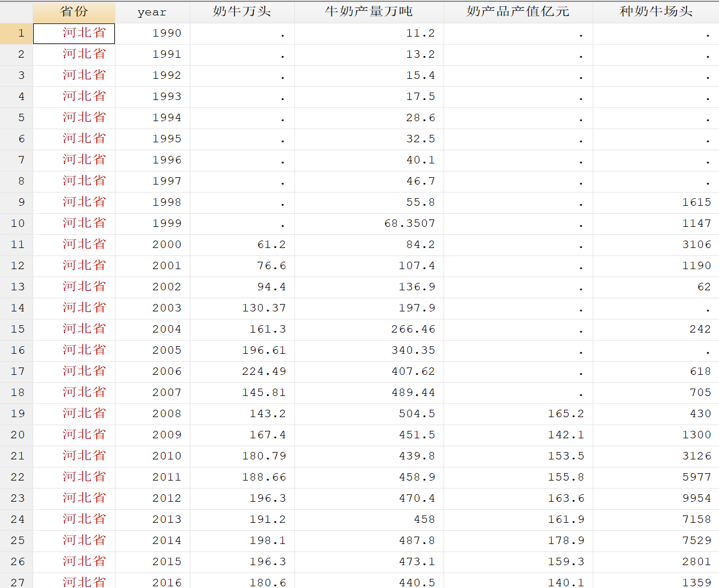Screen dimensions: 719x588
Task: Click breeding farm cell 242
Action: 656,329
